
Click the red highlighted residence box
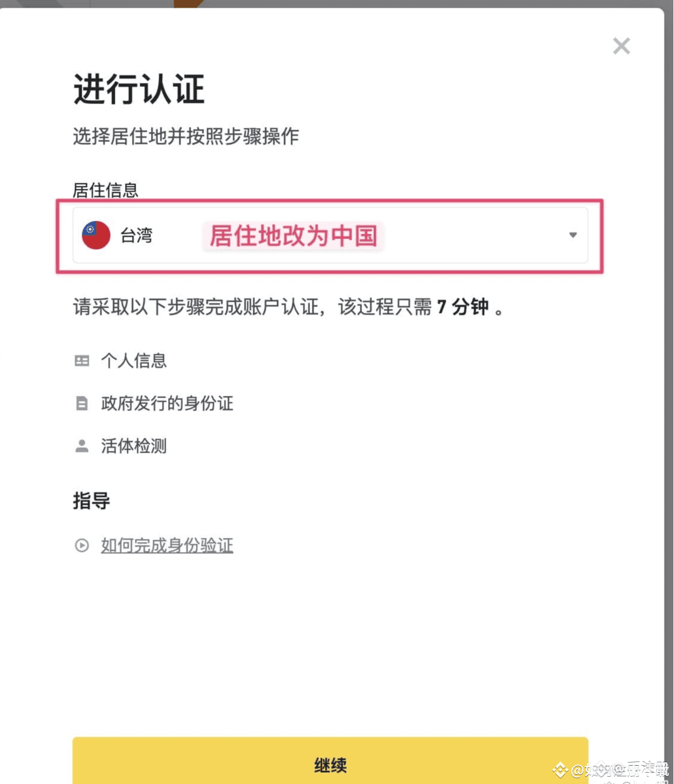[x=329, y=235]
